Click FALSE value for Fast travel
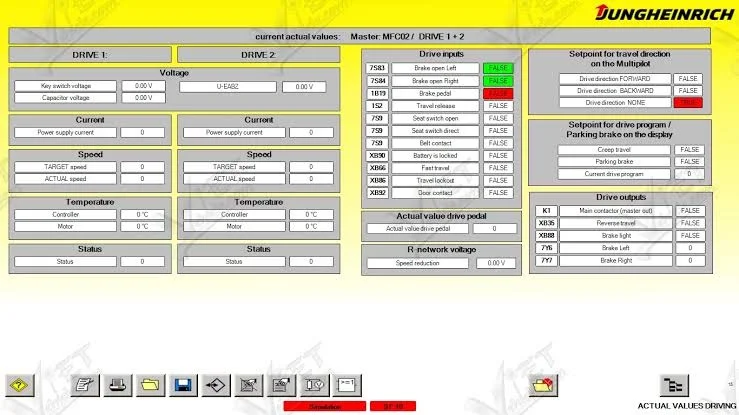Viewport: 739px width, 415px height. coord(498,168)
